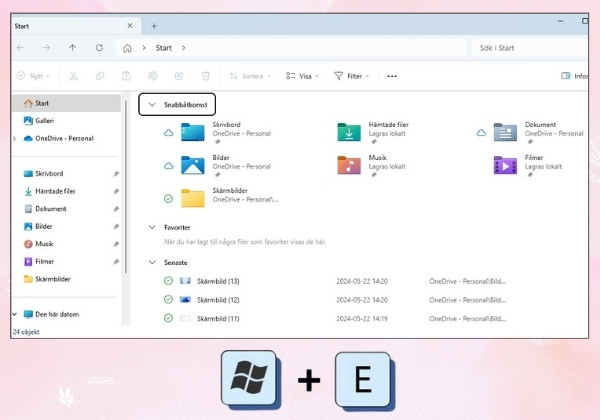The width and height of the screenshot is (600, 420).
Task: Click Start in the address breadcrumb
Action: (x=163, y=48)
